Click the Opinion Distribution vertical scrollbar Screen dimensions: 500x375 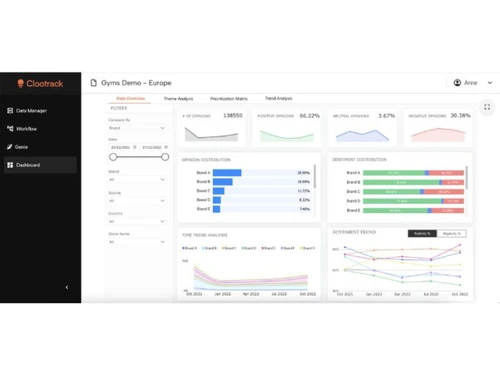coord(315,177)
